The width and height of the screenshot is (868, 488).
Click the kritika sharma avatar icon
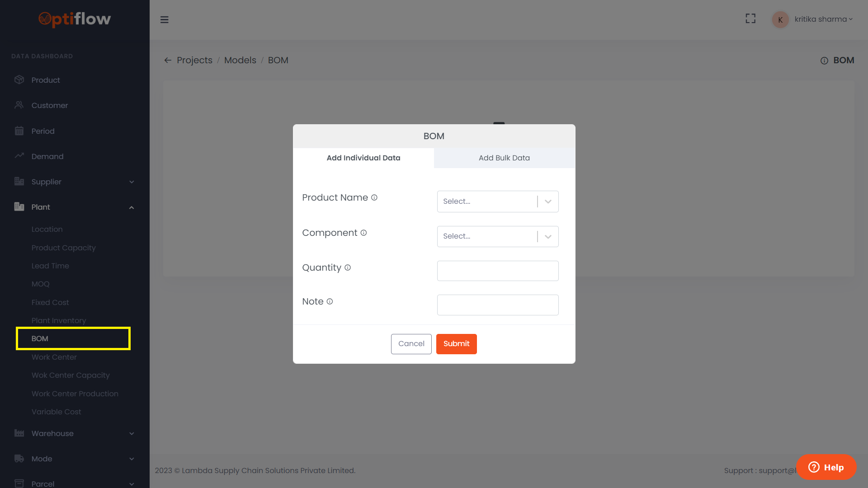(x=780, y=19)
